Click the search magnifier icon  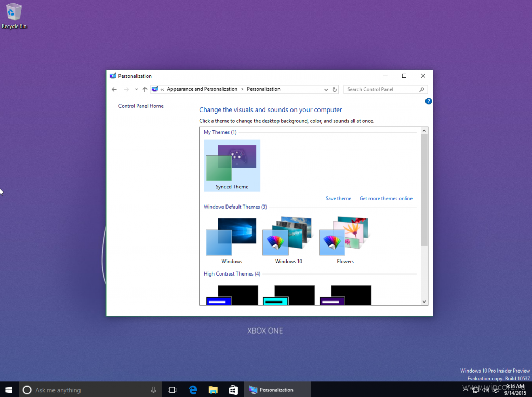[x=422, y=89]
